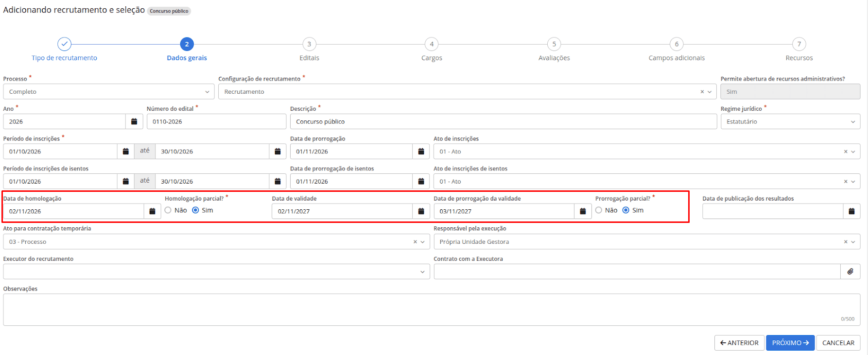Open calendar for Data de validade
Screen dimensions: 868x355
pyautogui.click(x=421, y=211)
